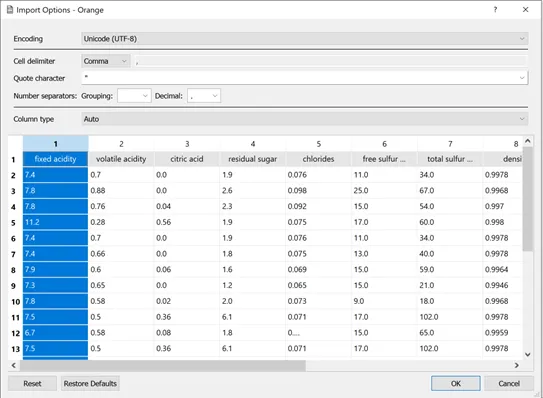Click cell 0.9964 in density column
The width and height of the screenshot is (543, 398).
[x=502, y=269]
